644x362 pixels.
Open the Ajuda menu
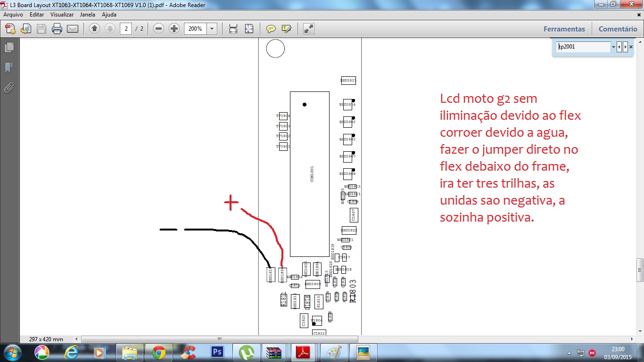point(109,15)
